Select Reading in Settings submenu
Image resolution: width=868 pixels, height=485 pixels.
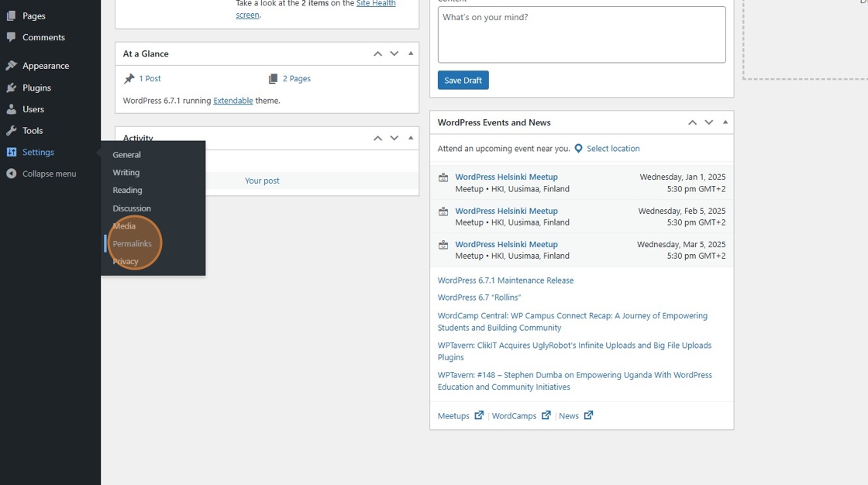coord(127,191)
